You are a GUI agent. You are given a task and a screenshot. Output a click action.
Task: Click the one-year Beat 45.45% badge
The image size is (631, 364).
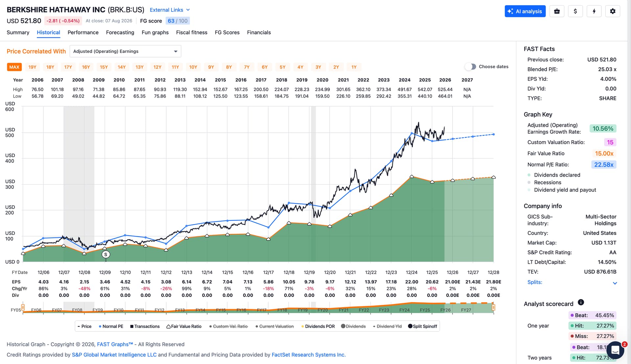(592, 315)
